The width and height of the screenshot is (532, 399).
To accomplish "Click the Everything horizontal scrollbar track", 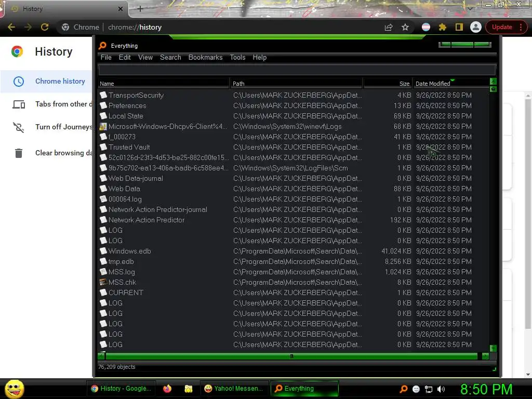I will point(291,356).
